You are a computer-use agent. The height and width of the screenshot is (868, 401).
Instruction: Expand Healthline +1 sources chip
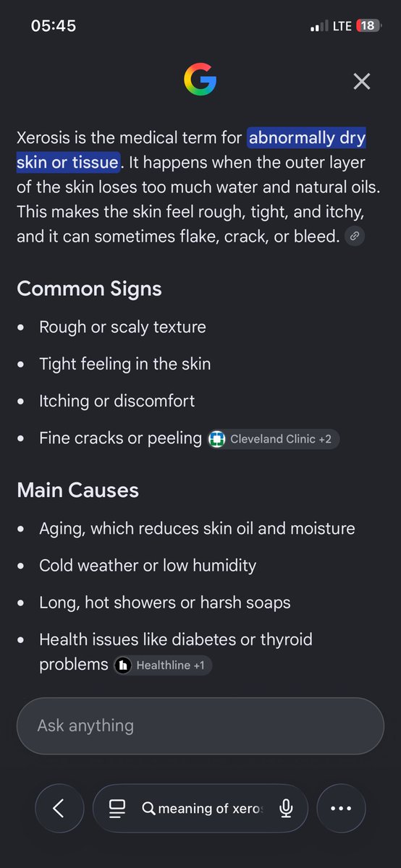tap(162, 665)
